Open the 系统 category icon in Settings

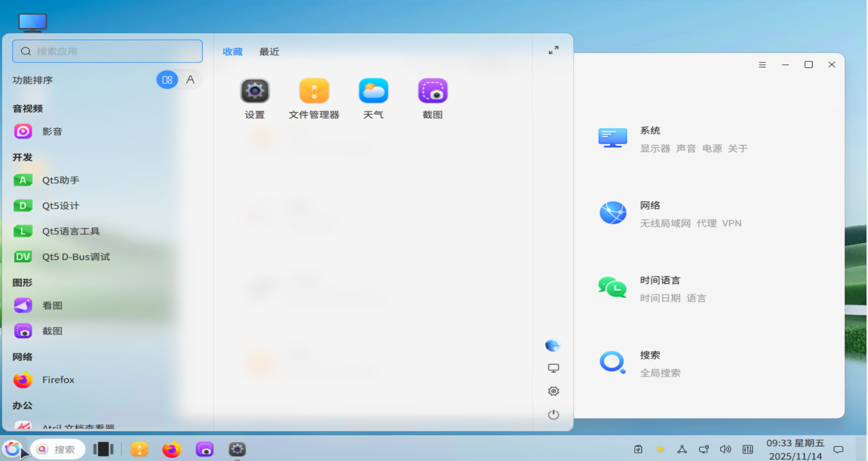[x=613, y=138]
